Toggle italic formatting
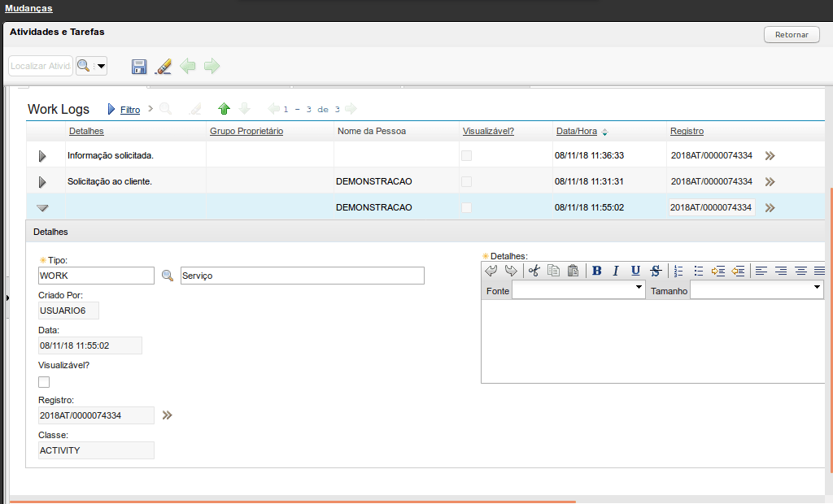Image resolution: width=833 pixels, height=504 pixels. pos(616,271)
